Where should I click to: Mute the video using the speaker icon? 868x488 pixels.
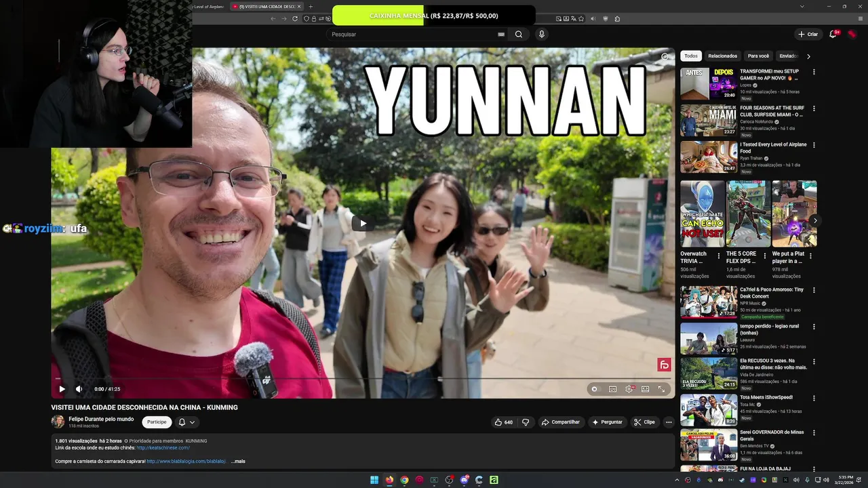tap(79, 389)
